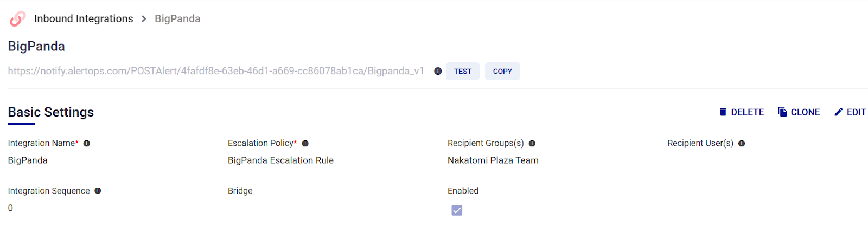Image resolution: width=868 pixels, height=245 pixels.
Task: Select the BigPanda breadcrumb item
Action: click(x=177, y=19)
